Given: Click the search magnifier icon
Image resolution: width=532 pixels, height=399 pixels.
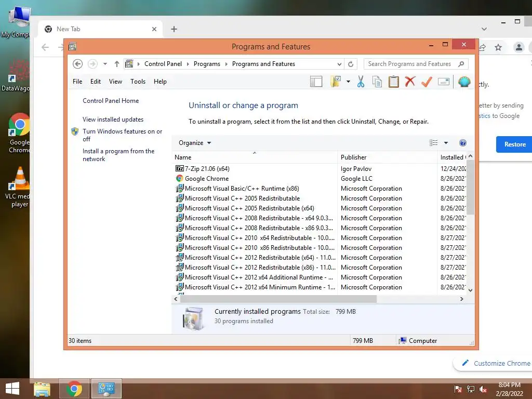Looking at the screenshot, I should [461, 64].
